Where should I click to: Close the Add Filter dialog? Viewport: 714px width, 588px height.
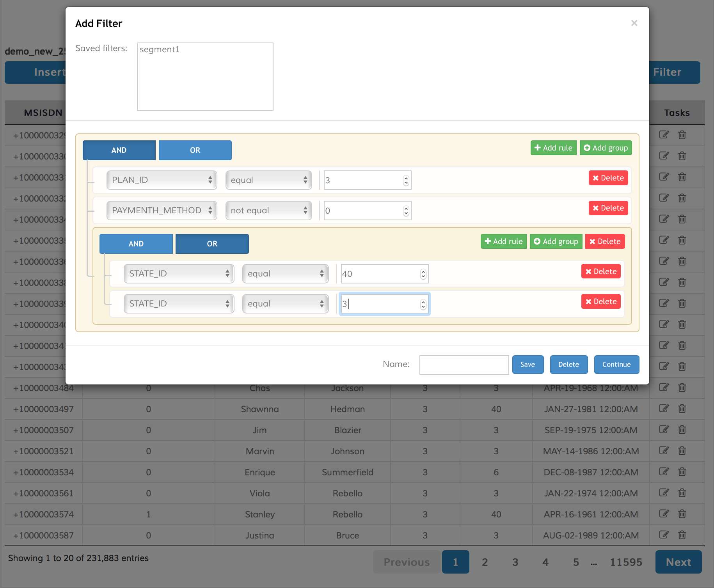pyautogui.click(x=634, y=23)
